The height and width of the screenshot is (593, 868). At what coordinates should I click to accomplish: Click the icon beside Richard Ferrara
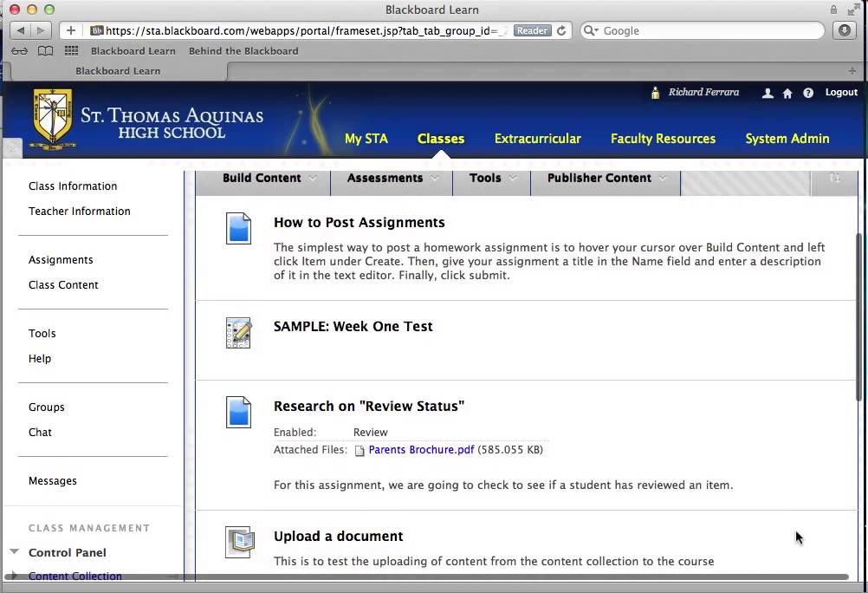click(x=656, y=93)
